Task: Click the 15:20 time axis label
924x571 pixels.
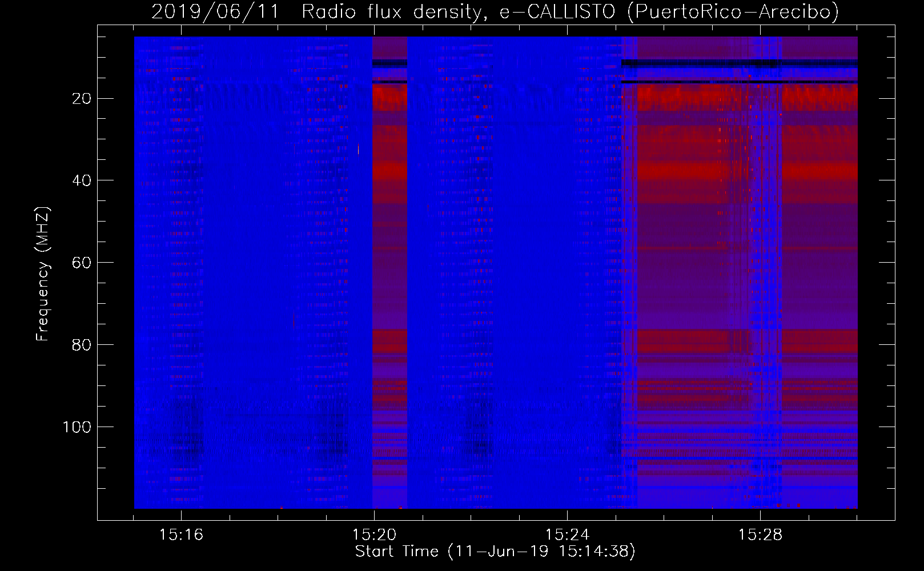Action: tap(374, 535)
